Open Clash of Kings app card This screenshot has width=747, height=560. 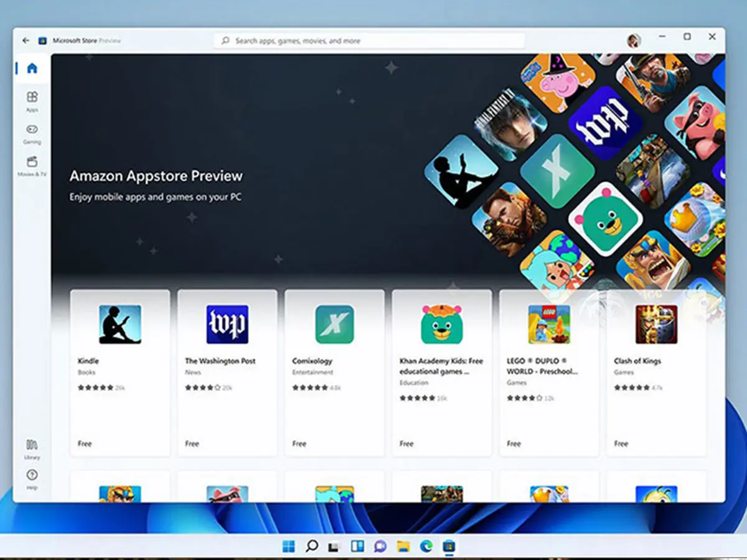[x=655, y=372]
